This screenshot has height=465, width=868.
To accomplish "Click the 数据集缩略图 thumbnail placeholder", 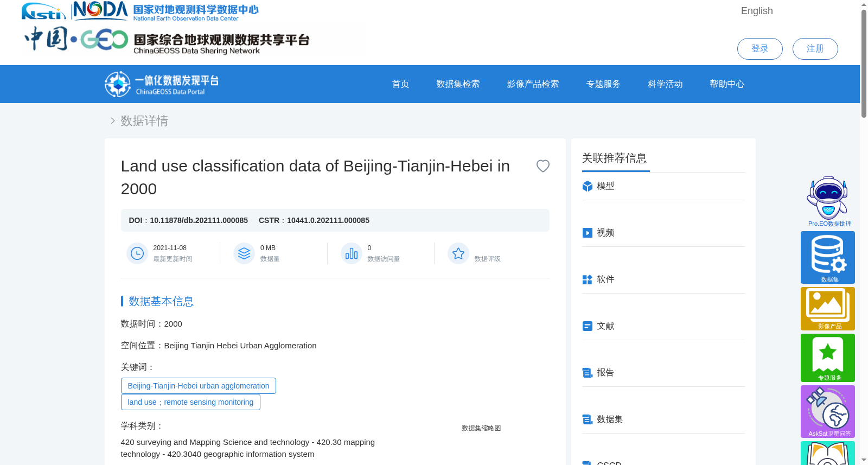I will 481,428.
